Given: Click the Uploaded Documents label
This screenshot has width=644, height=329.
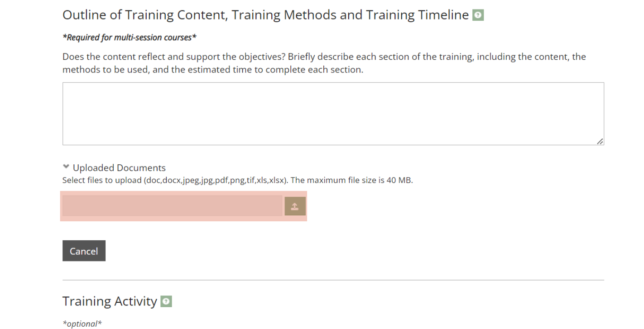Looking at the screenshot, I should pos(119,168).
